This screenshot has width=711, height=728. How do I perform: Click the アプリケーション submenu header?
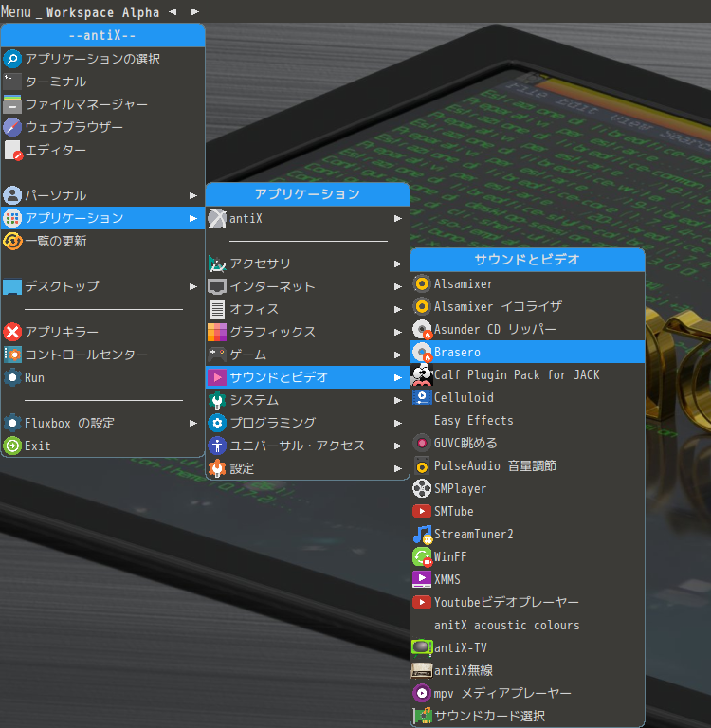click(307, 194)
